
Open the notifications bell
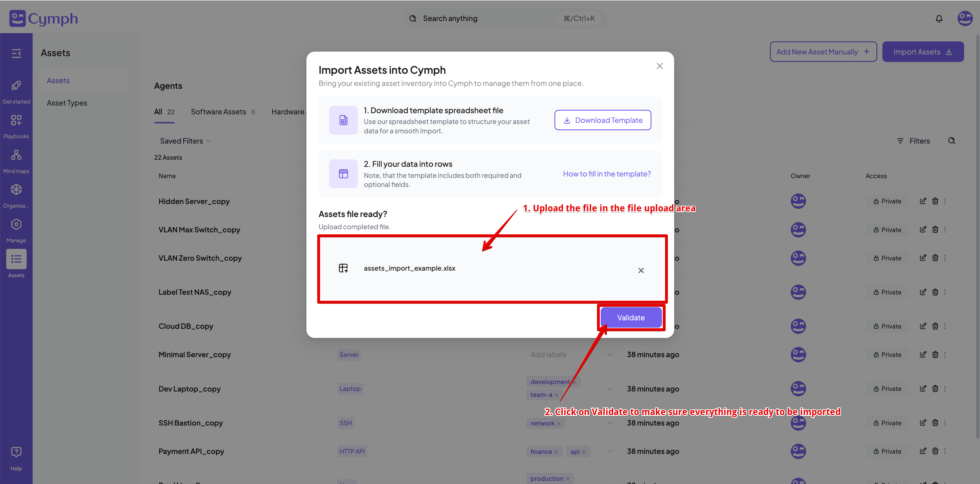coord(939,18)
